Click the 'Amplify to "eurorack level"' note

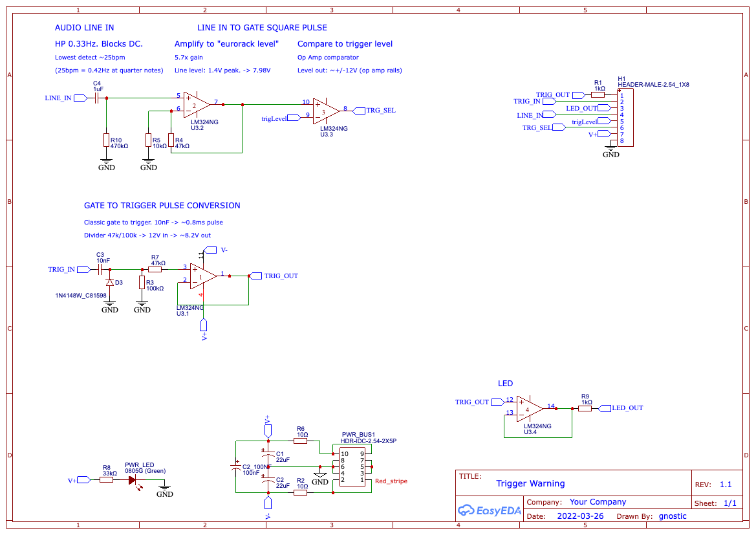[x=226, y=44]
